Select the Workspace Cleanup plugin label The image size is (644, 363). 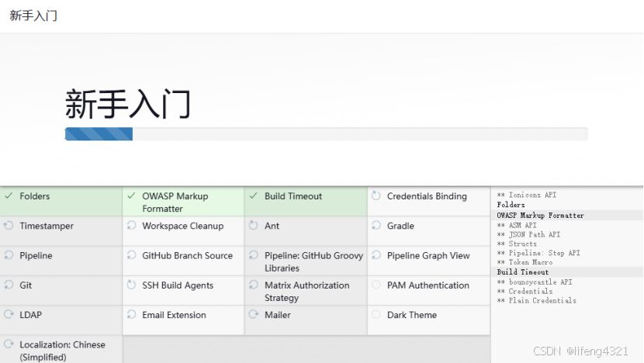(x=183, y=226)
